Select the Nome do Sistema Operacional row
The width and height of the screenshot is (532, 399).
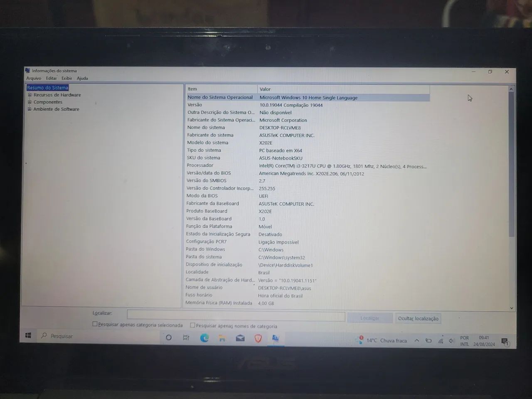click(x=307, y=98)
